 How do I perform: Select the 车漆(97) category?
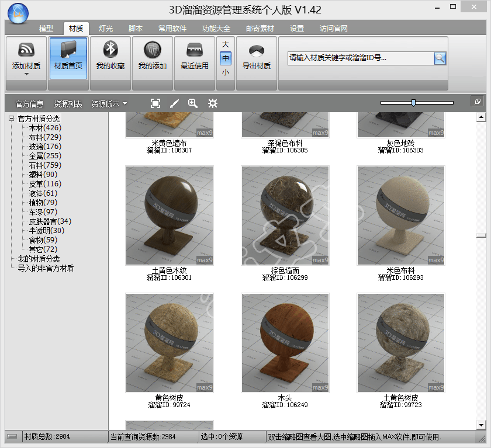click(43, 212)
